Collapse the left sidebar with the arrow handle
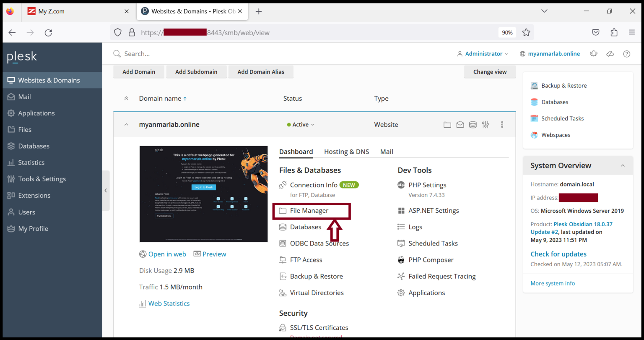Viewport: 644px width, 340px height. coord(106,191)
